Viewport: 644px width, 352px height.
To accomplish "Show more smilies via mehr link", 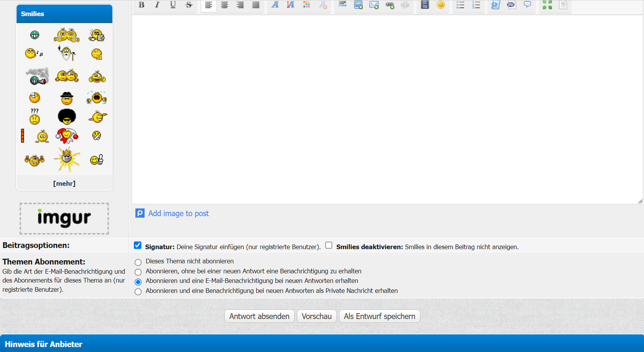I will click(64, 183).
